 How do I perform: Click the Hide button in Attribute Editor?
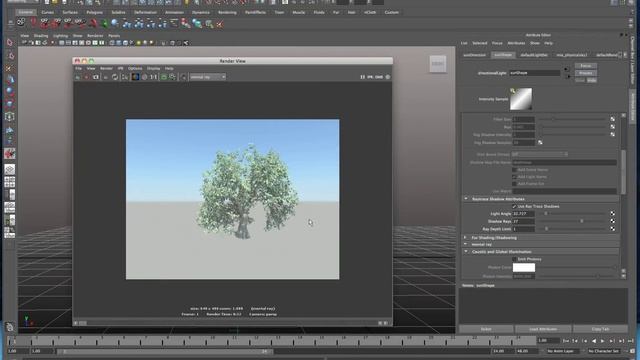(591, 80)
